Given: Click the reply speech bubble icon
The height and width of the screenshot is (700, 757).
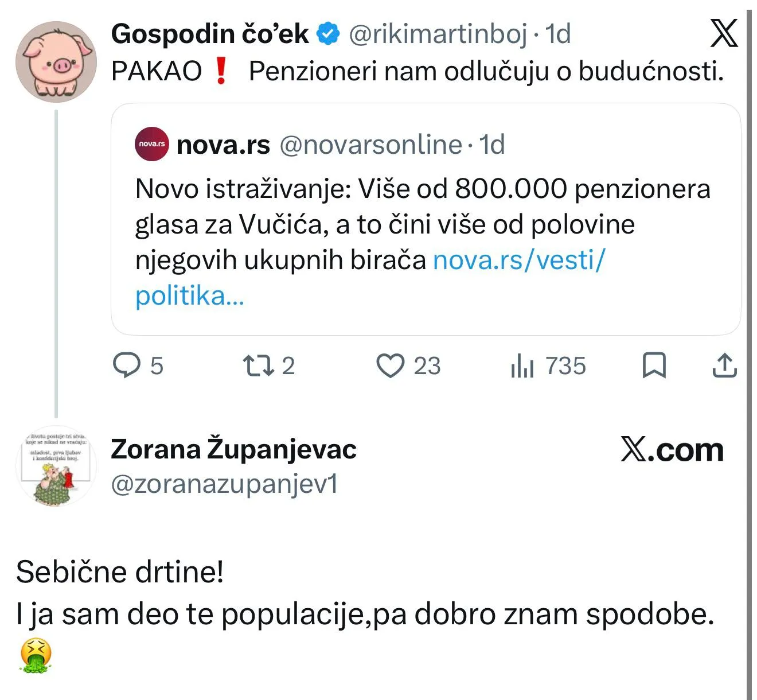Looking at the screenshot, I should 126,365.
